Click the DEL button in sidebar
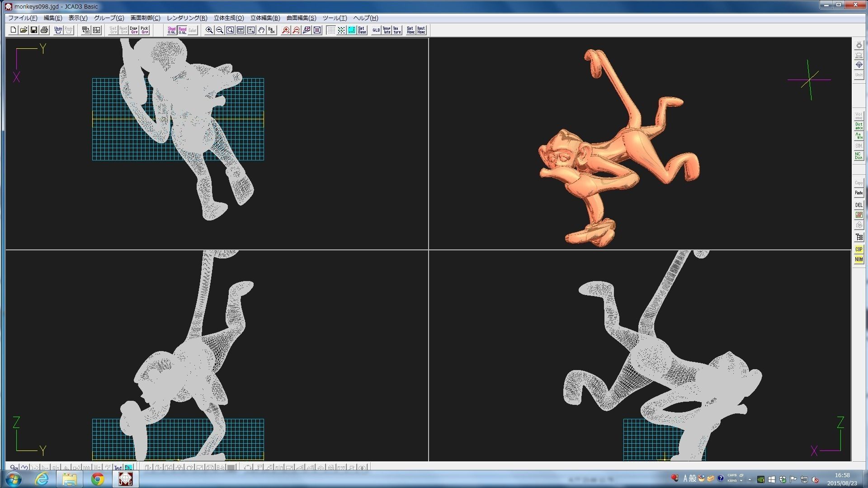868x488 pixels. pos(859,205)
